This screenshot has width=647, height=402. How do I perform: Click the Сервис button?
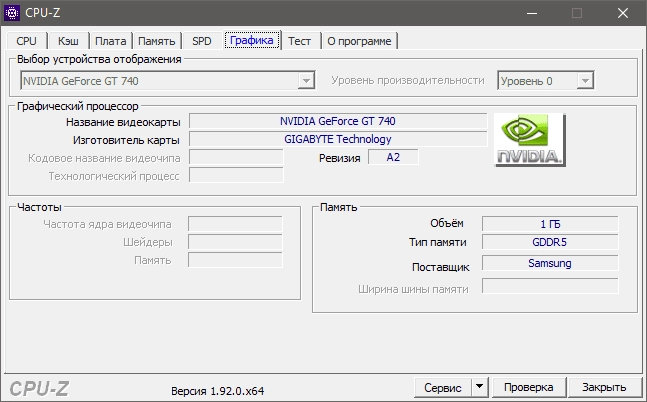click(443, 387)
